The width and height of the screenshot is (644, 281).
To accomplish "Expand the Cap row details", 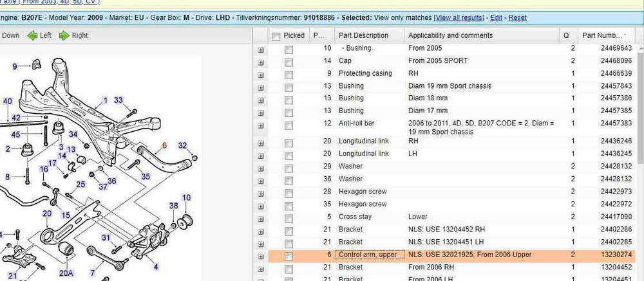I will pyautogui.click(x=261, y=61).
